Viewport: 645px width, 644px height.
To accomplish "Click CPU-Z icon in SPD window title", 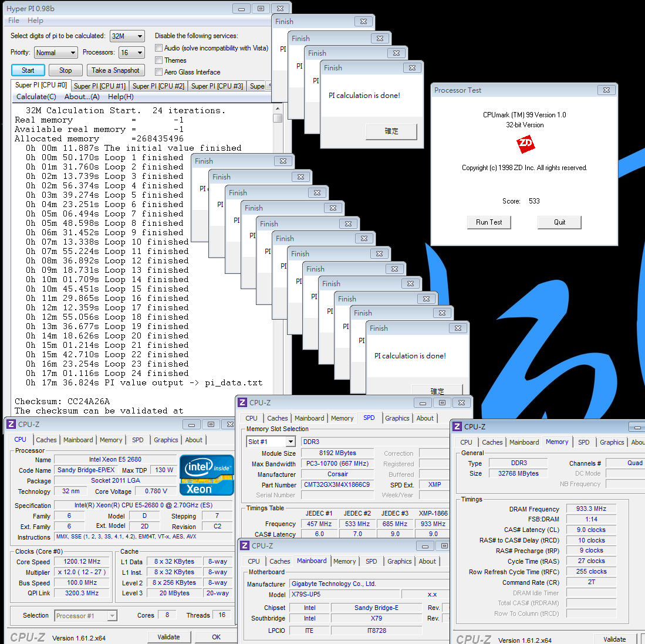I will (243, 403).
